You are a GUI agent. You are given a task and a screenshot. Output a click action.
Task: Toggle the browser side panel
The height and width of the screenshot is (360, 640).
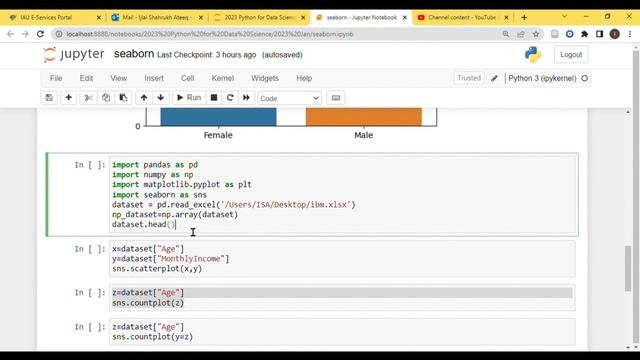tap(599, 34)
